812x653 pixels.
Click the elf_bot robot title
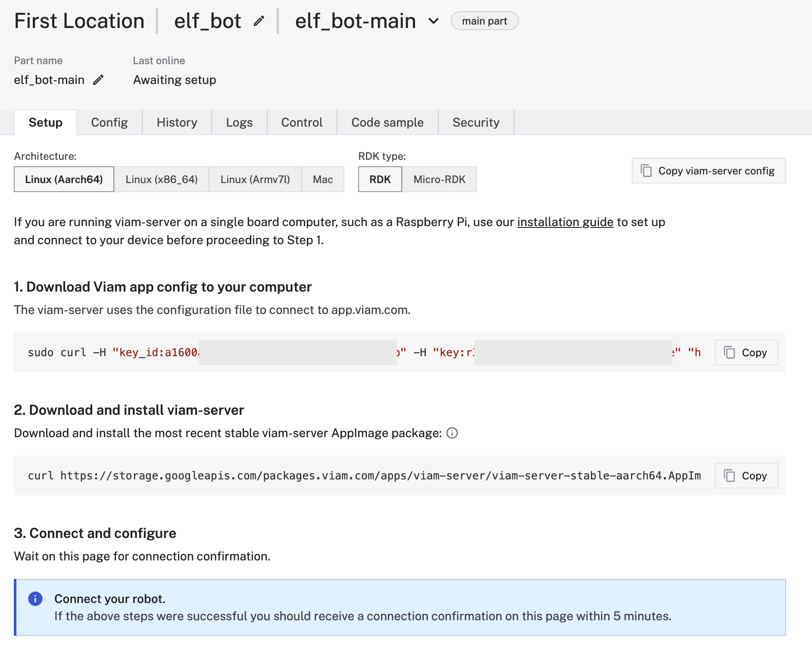pyautogui.click(x=207, y=21)
